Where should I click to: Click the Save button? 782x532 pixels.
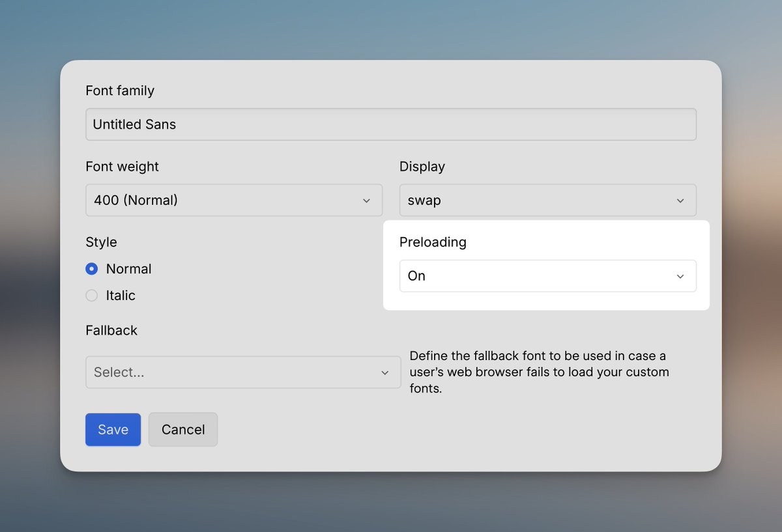(x=113, y=430)
